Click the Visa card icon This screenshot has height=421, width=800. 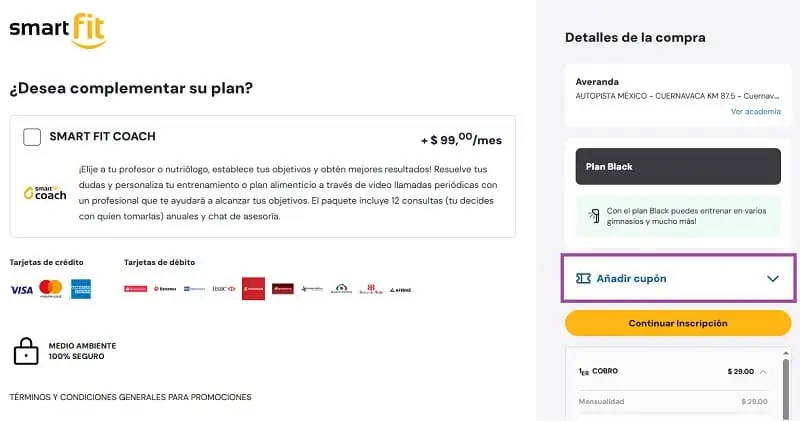pos(21,290)
